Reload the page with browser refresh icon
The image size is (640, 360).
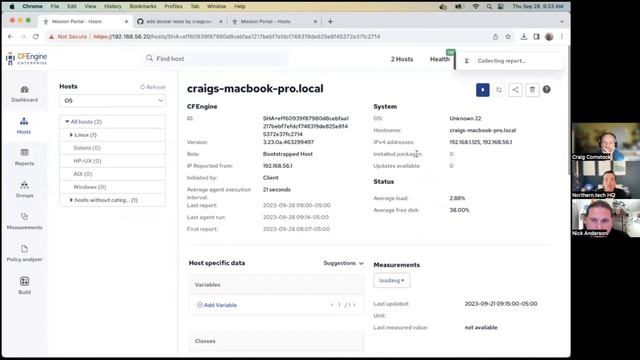pos(36,37)
